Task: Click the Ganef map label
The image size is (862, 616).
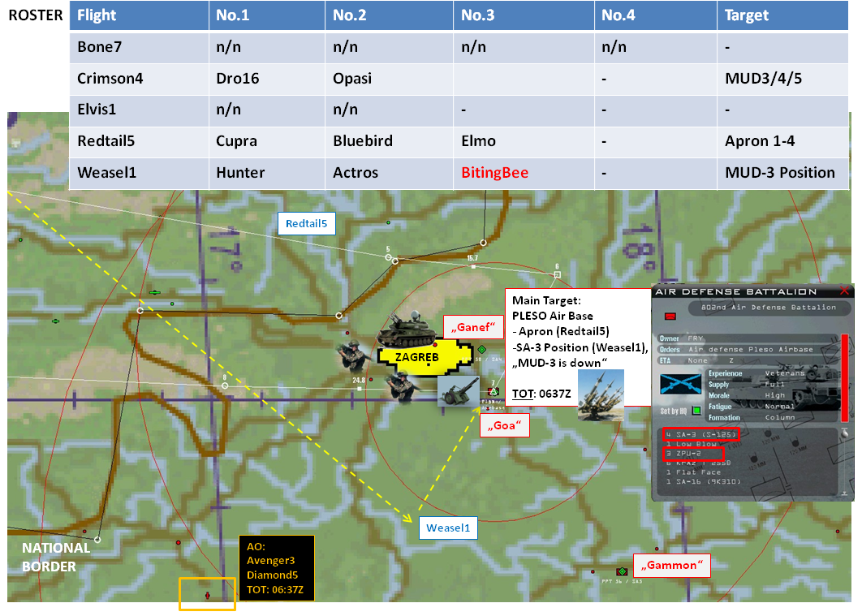Action: pyautogui.click(x=473, y=328)
